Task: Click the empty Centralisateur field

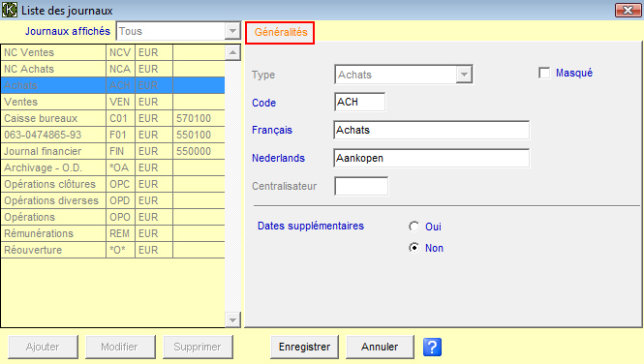Action: pyautogui.click(x=361, y=186)
